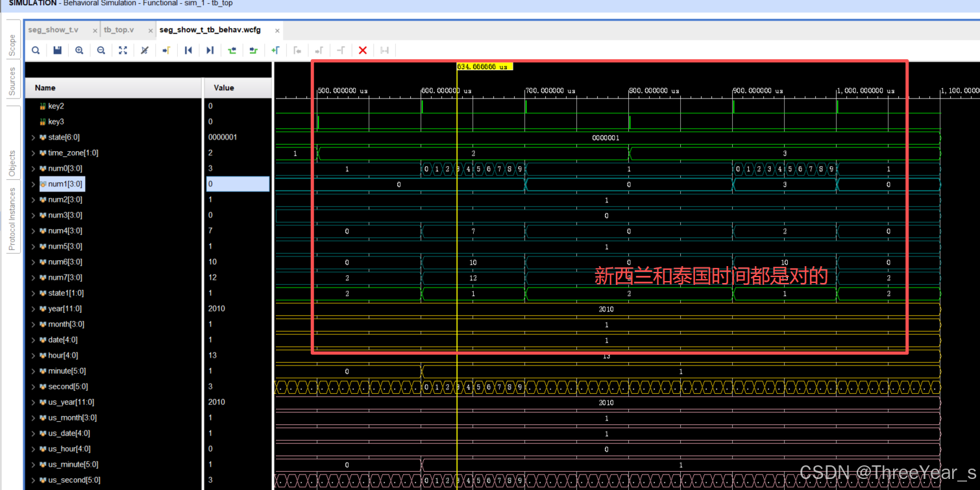Click the 634.666666 us cursor flag
The height and width of the screenshot is (490, 980).
click(485, 67)
